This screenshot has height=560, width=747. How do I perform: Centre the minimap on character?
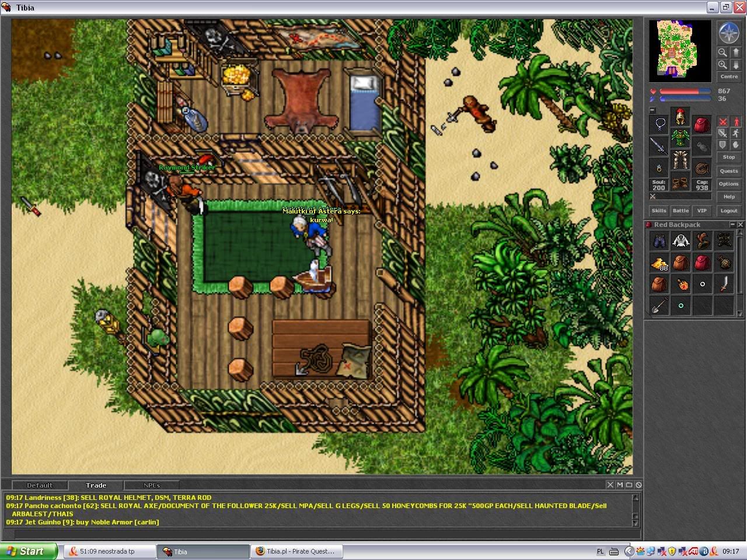[x=729, y=76]
